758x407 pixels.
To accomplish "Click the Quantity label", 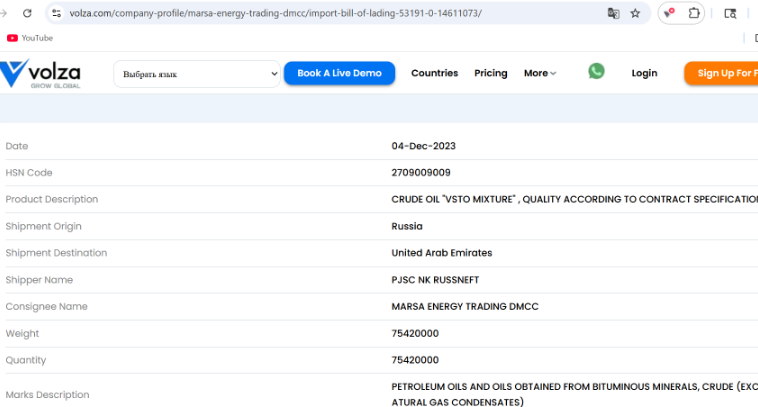I will 26,360.
